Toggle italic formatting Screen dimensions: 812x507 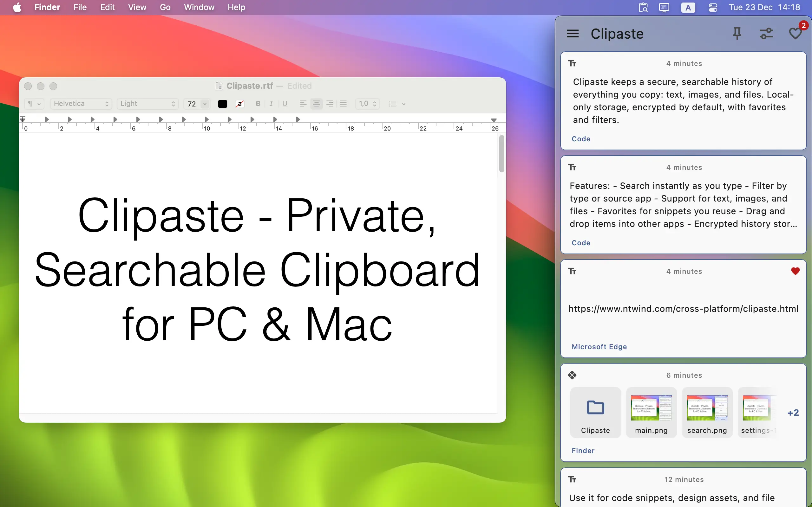271,104
